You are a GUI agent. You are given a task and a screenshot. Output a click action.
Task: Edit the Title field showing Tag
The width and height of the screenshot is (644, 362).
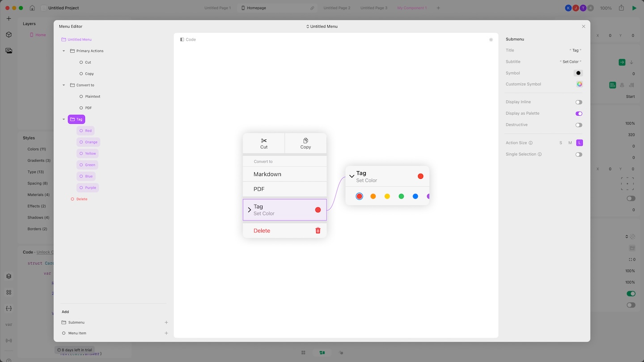(x=575, y=51)
